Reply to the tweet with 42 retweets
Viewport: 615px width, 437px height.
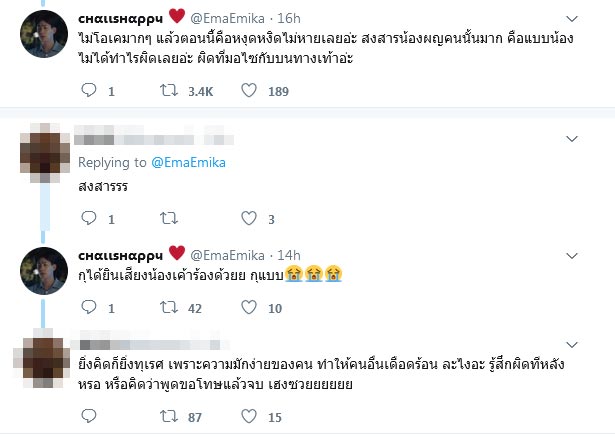point(87,308)
